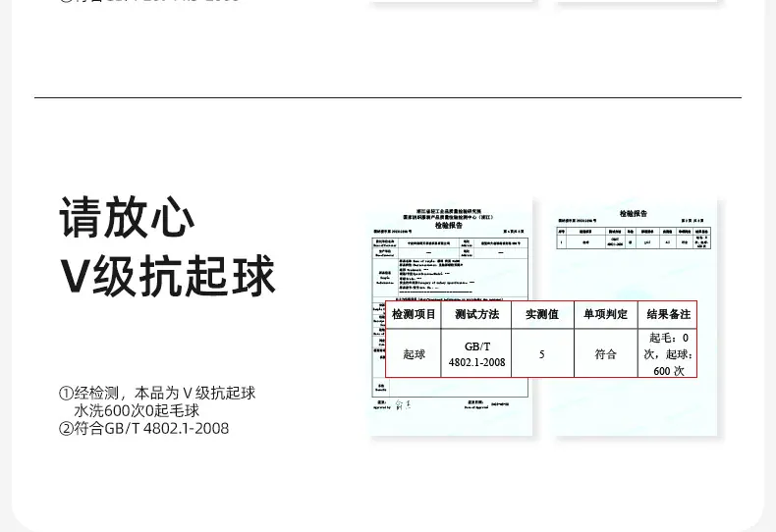Select the V级抗起球 heading
This screenshot has height=532, width=776.
(x=167, y=276)
